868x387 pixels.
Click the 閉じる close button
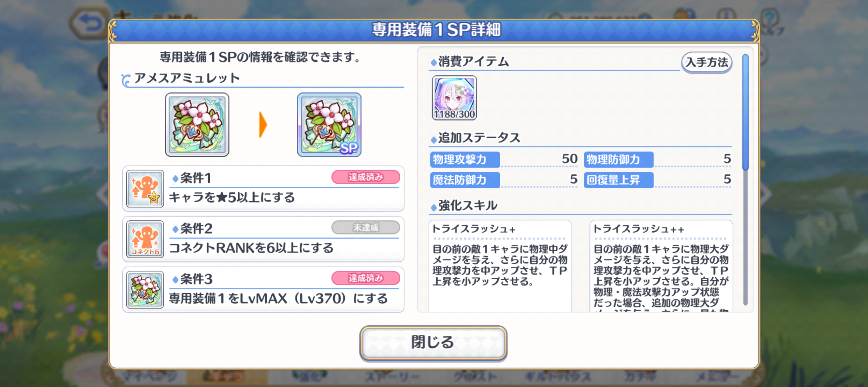click(x=433, y=343)
